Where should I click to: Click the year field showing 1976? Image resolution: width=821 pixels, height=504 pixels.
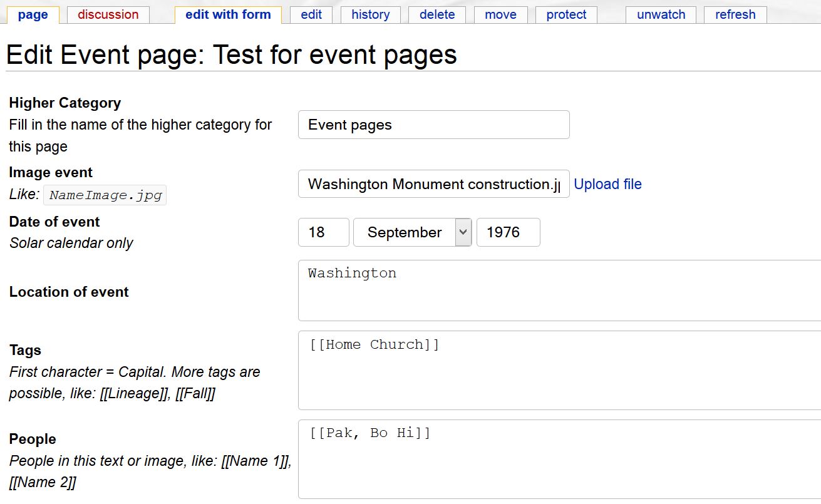point(508,232)
